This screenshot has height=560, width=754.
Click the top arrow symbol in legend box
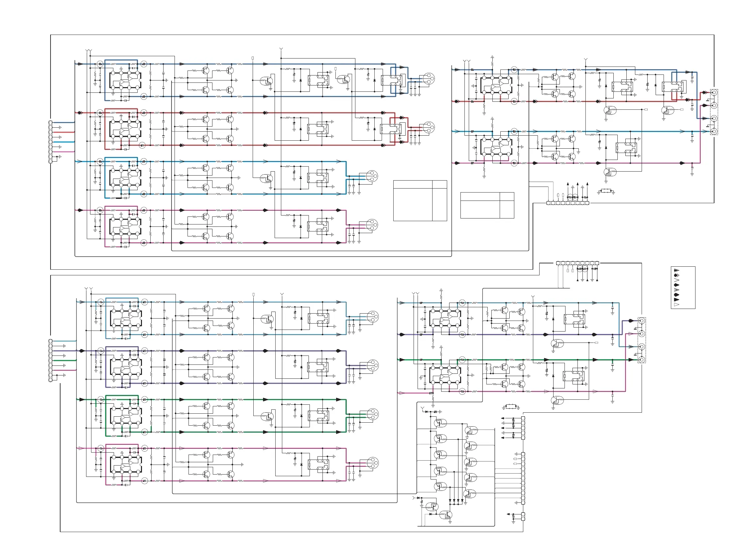point(677,270)
